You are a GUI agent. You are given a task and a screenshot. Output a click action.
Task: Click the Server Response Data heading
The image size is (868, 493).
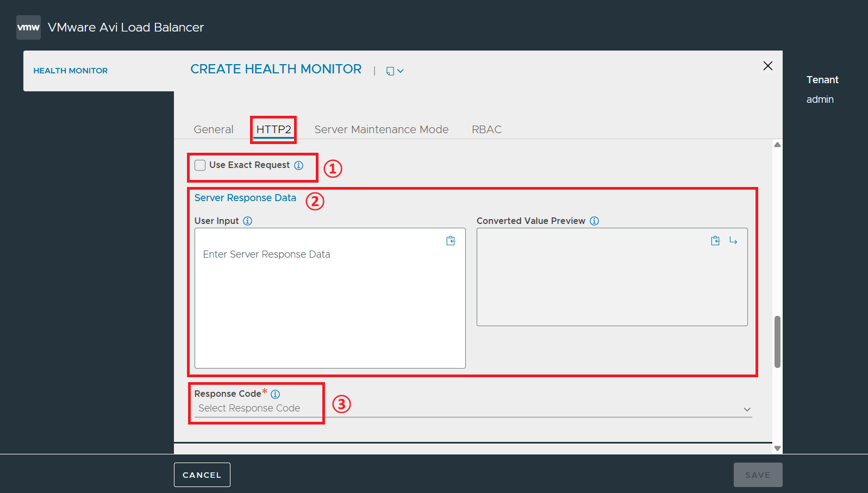[x=245, y=198]
